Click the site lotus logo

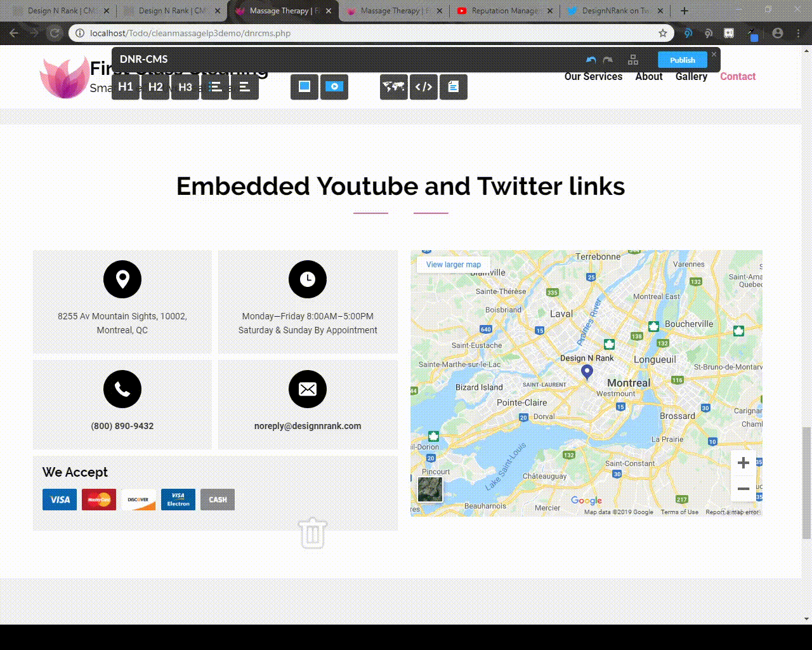(63, 76)
